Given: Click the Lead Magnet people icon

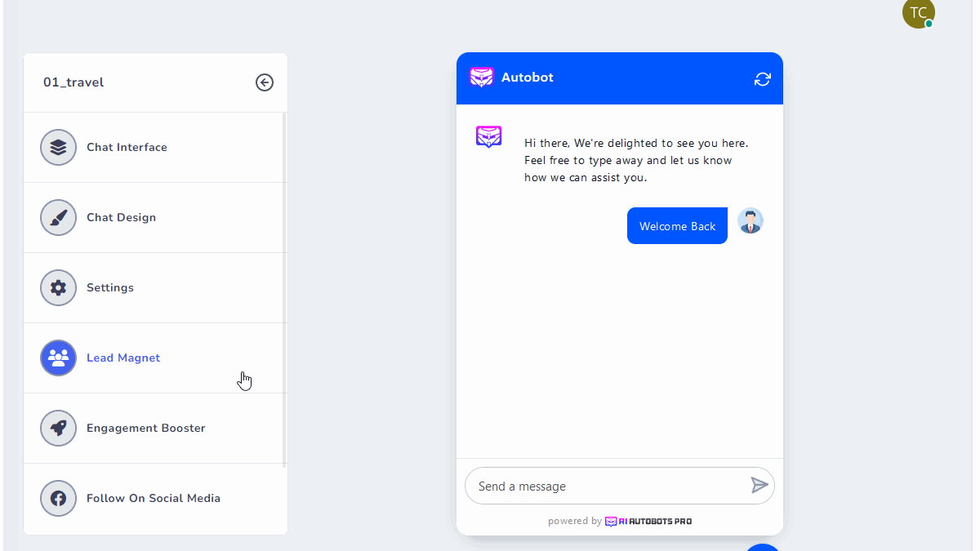Looking at the screenshot, I should [x=58, y=358].
